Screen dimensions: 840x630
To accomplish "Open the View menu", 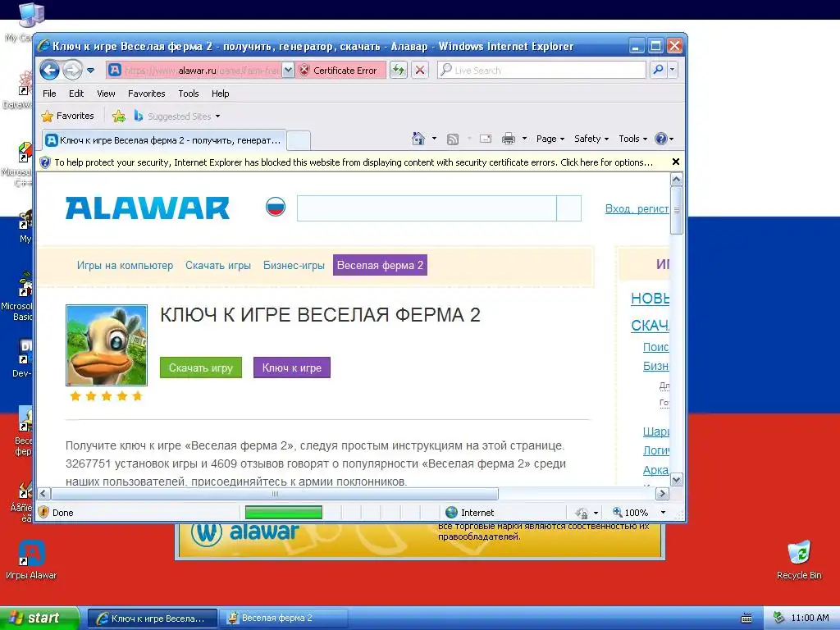I will (x=106, y=94).
